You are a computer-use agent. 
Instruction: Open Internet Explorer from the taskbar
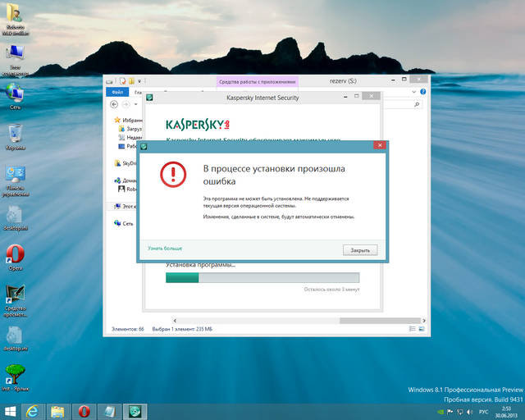tap(33, 412)
